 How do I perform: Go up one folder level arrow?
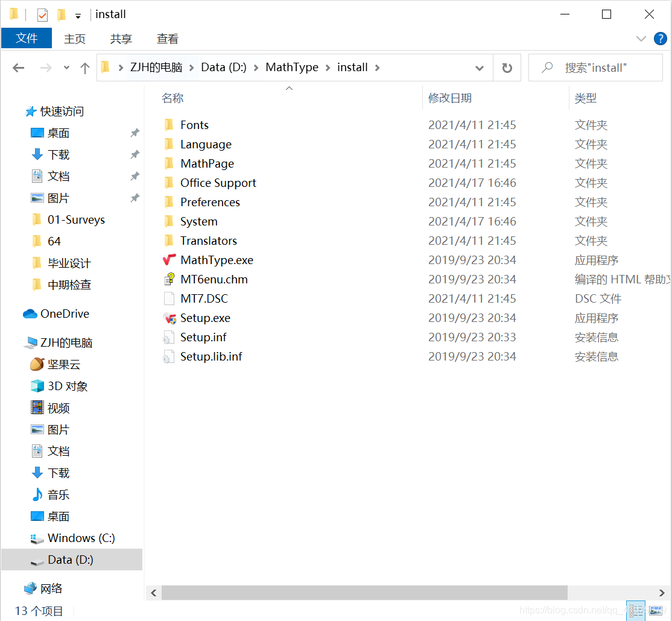coord(85,68)
